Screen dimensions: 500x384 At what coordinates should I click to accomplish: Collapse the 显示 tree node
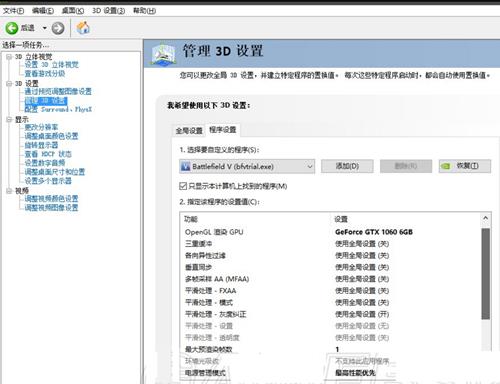coord(9,119)
